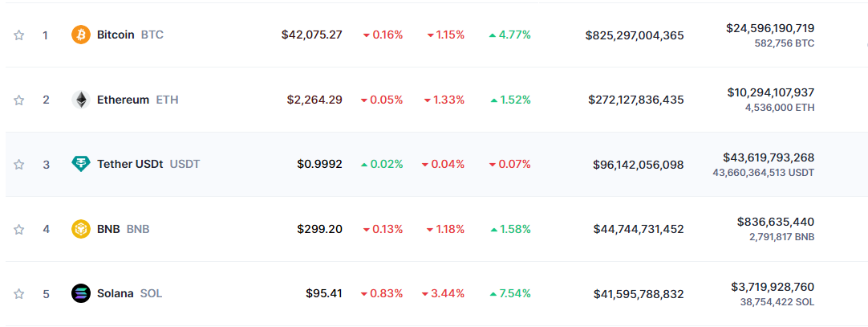Open the Ethereum ETH details link
This screenshot has height=327, width=868.
pyautogui.click(x=137, y=100)
